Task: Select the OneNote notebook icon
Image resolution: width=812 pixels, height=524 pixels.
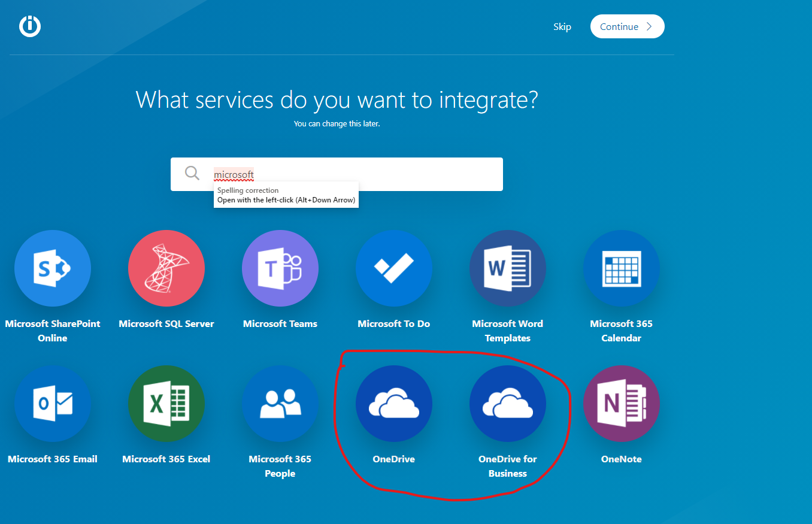Action: click(x=622, y=404)
